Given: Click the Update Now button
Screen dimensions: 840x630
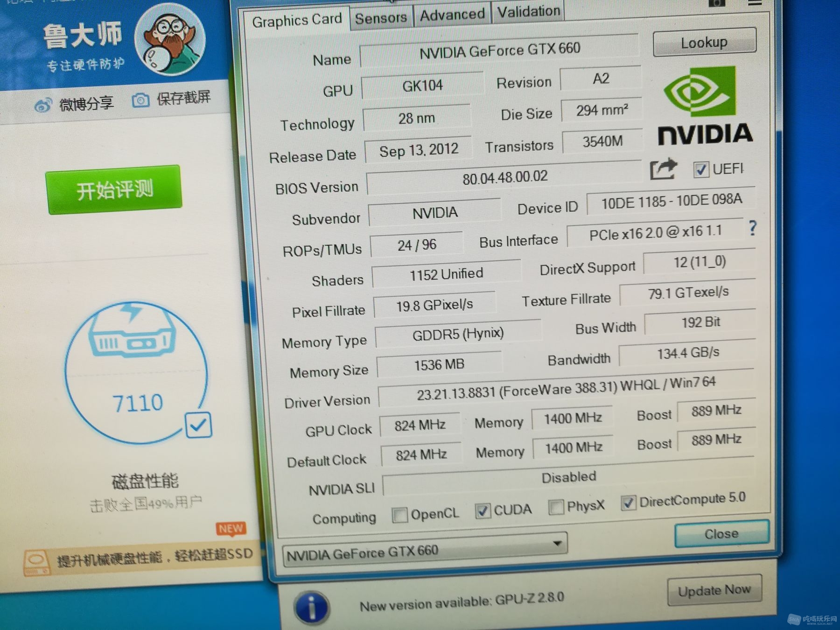Looking at the screenshot, I should pos(714,590).
